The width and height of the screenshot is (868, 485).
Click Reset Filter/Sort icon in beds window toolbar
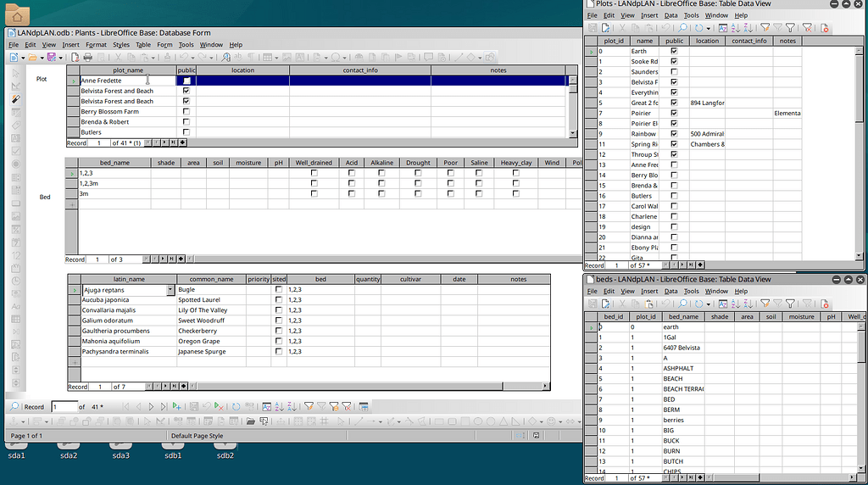coord(807,303)
